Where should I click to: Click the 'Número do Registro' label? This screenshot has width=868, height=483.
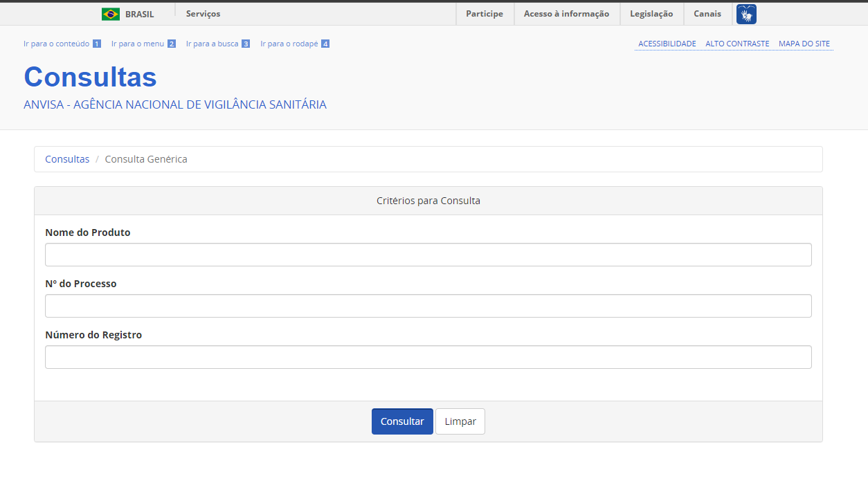pos(93,335)
